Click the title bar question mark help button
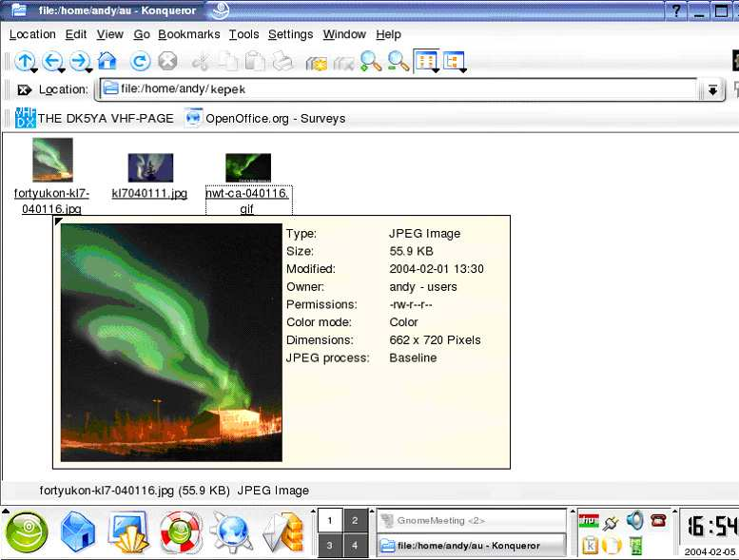Screen dimensions: 739x560 [x=677, y=10]
